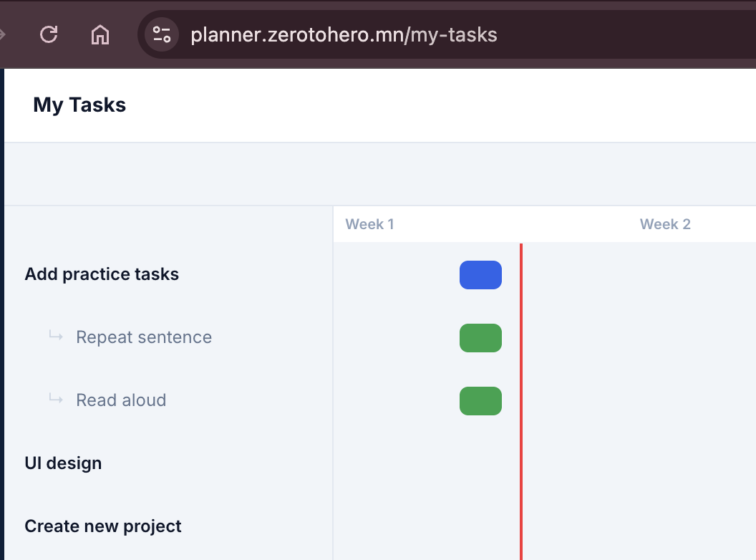Click the planner.zerotohero.mn URL field
Screen dimensions: 756x560
pyautogui.click(x=344, y=34)
